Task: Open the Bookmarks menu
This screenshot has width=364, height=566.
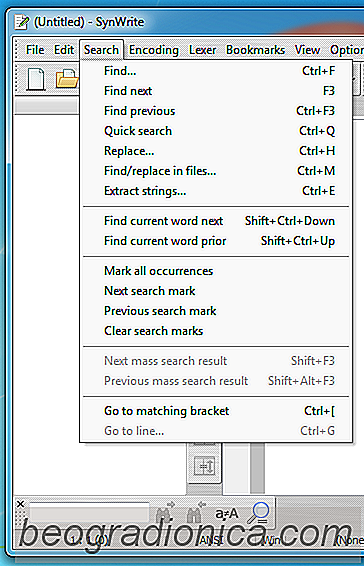Action: coord(255,50)
